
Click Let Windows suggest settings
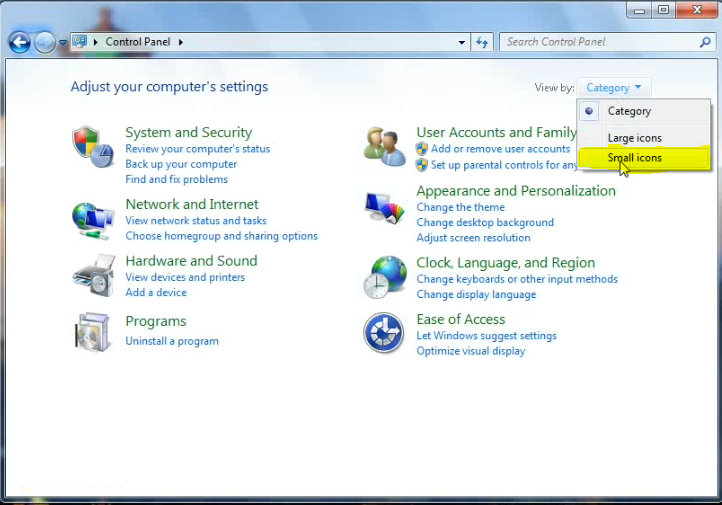coord(486,336)
